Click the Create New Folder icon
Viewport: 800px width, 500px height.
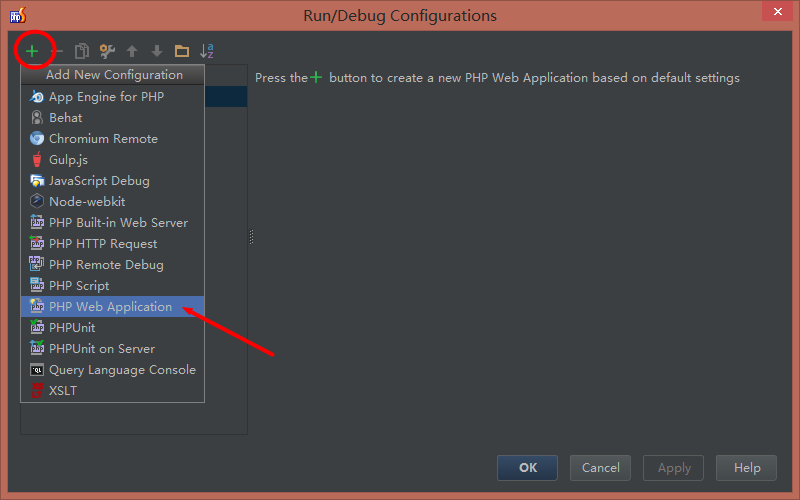click(x=182, y=51)
